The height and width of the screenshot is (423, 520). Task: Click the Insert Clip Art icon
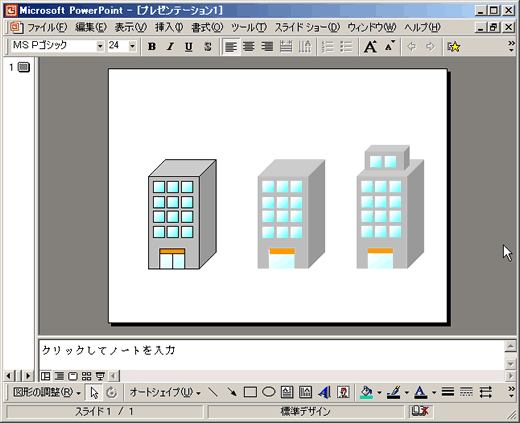343,392
